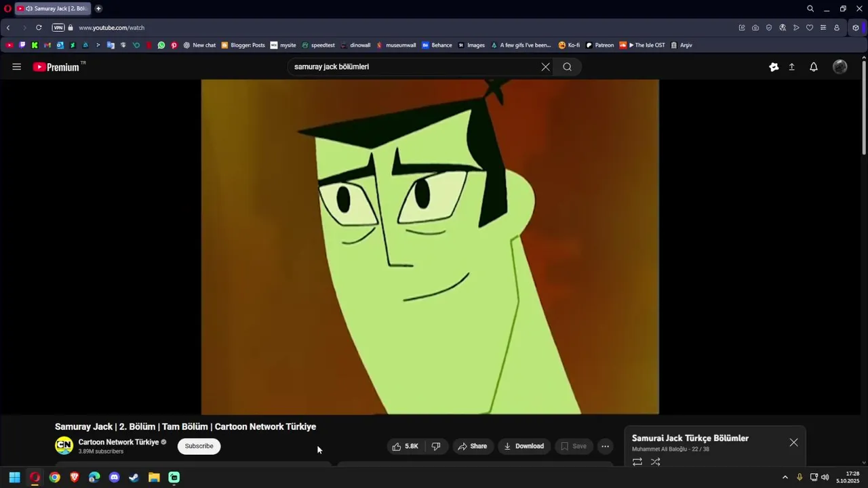868x488 pixels.
Task: Open the Opera menu logo
Action: (x=7, y=9)
